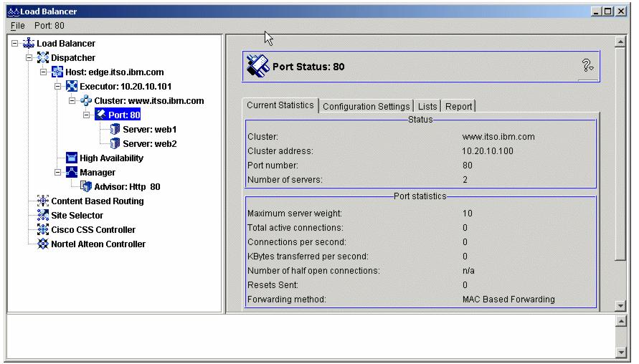Screen dimensions: 639x364
Task: Click the Dispatcher node icon
Action: [43, 57]
